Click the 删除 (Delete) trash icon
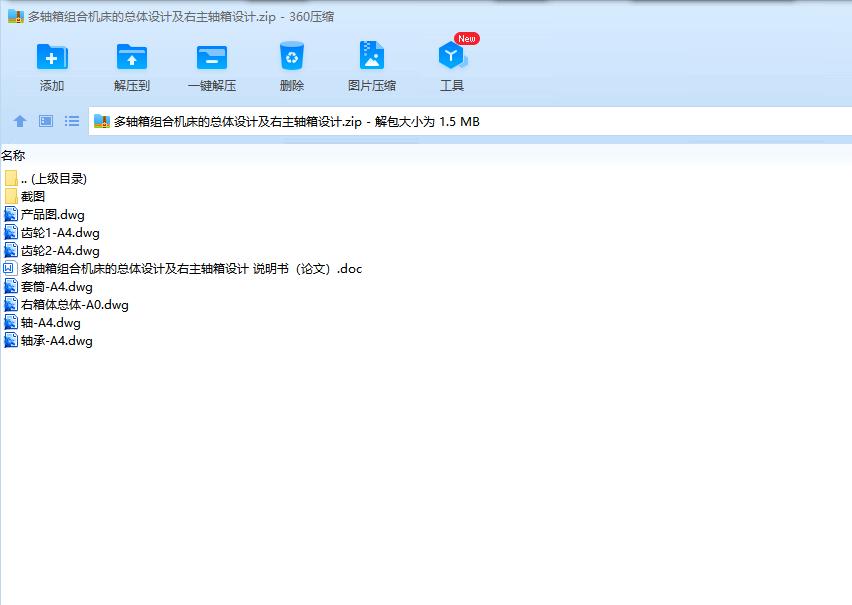The width and height of the screenshot is (852, 605). tap(292, 56)
